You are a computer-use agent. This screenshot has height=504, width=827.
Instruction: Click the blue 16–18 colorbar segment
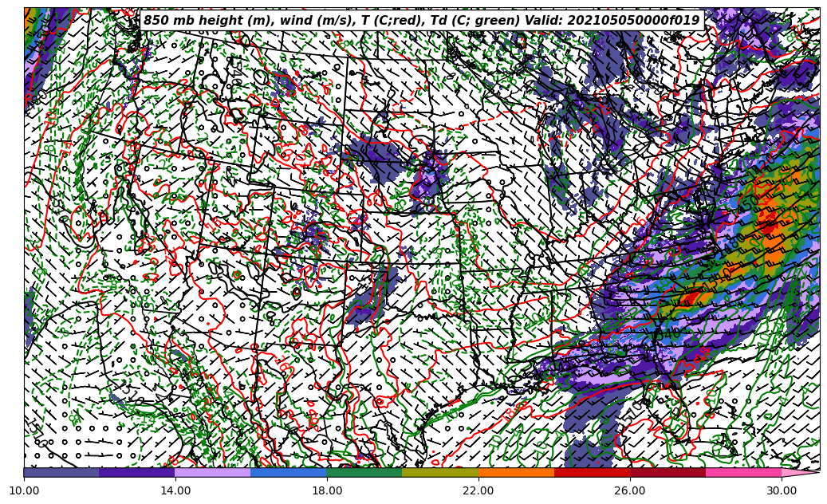(x=289, y=472)
